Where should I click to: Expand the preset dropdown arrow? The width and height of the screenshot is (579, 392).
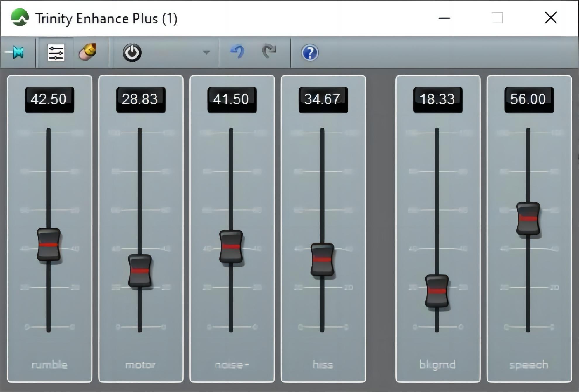coord(206,53)
